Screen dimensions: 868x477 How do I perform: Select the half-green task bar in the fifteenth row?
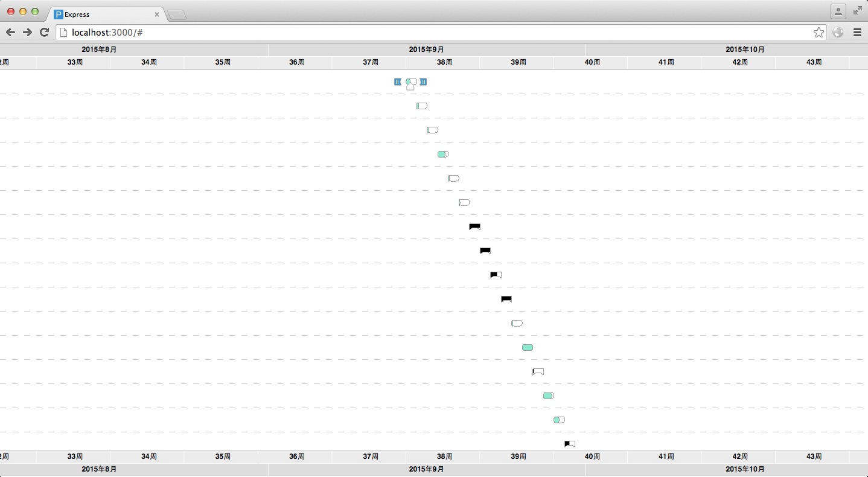point(559,420)
